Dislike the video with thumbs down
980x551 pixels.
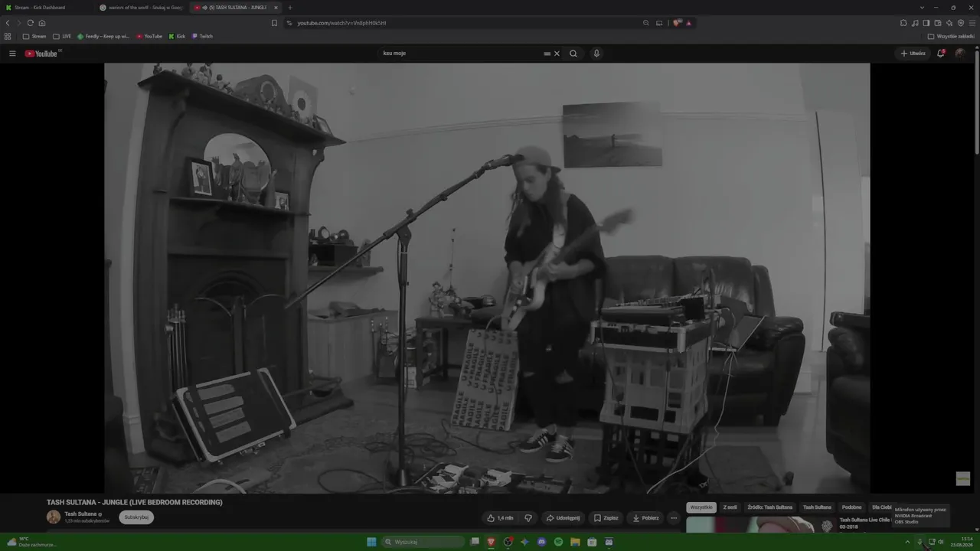(528, 518)
